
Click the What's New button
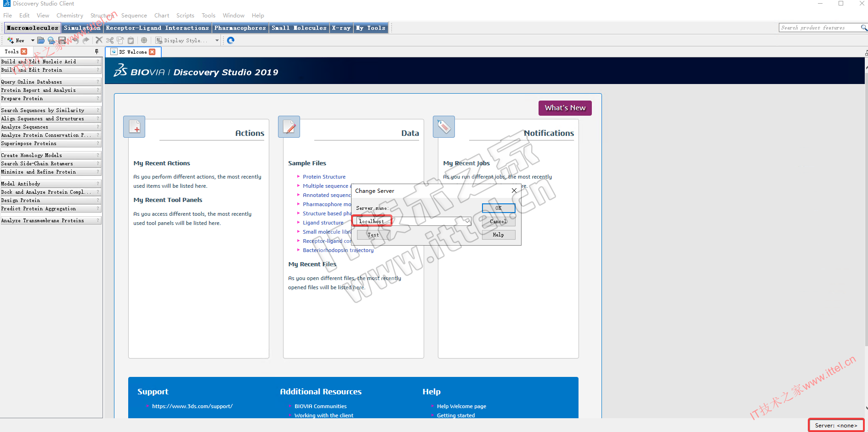click(x=565, y=108)
